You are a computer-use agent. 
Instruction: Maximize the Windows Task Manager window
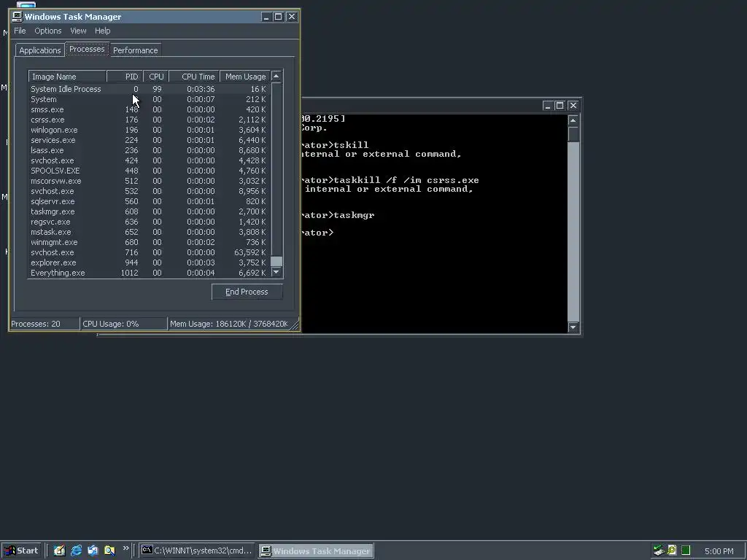coord(278,17)
